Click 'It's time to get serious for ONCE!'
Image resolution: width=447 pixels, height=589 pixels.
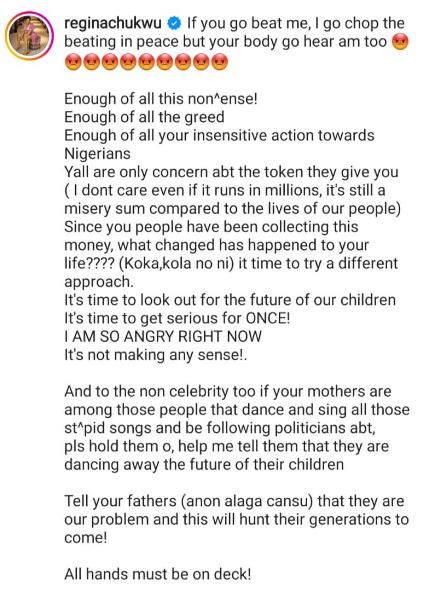177,318
